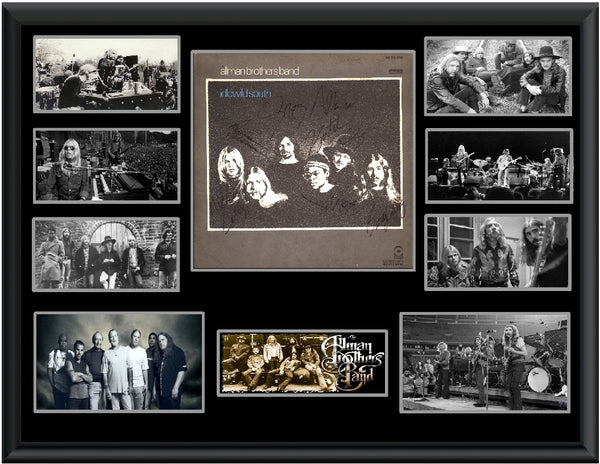The height and width of the screenshot is (464, 600).
Task: Click the headband-wearing man on album cover
Action: pyautogui.click(x=318, y=174)
